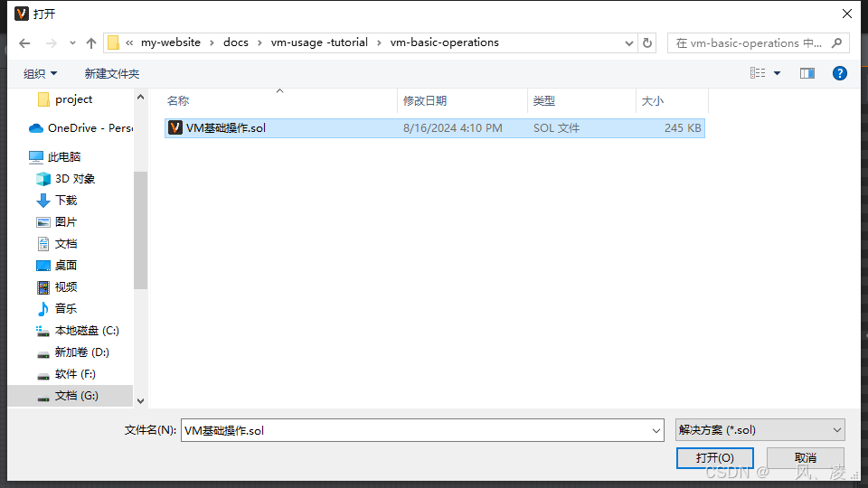Viewport: 868px width, 488px height.
Task: Sort by 类型 column header
Action: pos(544,100)
